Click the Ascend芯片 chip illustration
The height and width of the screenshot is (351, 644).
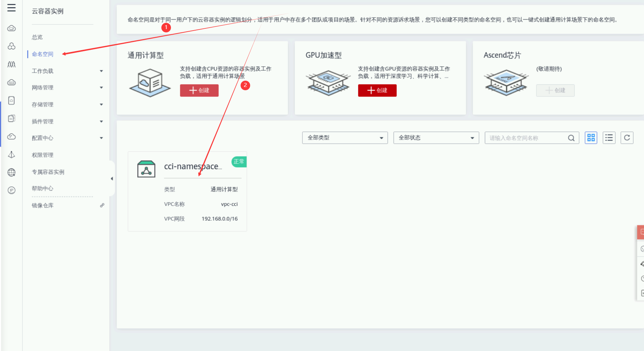(506, 83)
